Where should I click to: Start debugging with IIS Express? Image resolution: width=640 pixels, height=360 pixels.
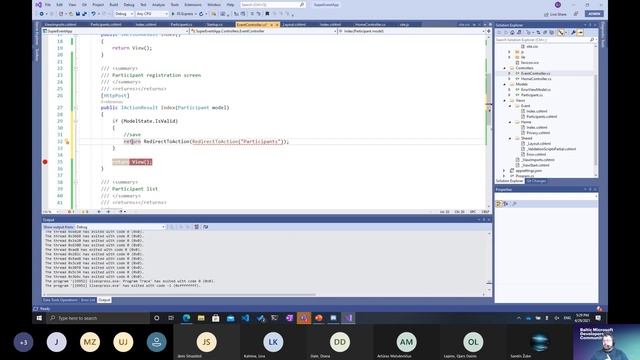coord(182,14)
